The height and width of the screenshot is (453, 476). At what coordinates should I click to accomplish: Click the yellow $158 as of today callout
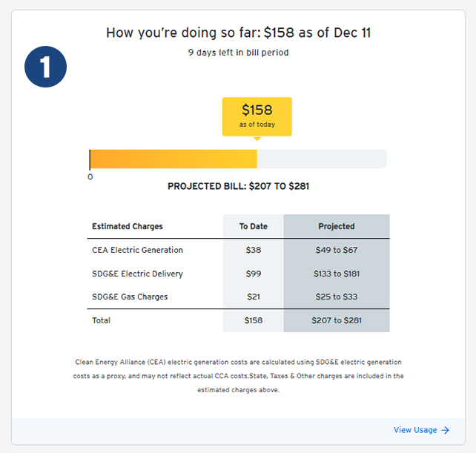[x=257, y=116]
